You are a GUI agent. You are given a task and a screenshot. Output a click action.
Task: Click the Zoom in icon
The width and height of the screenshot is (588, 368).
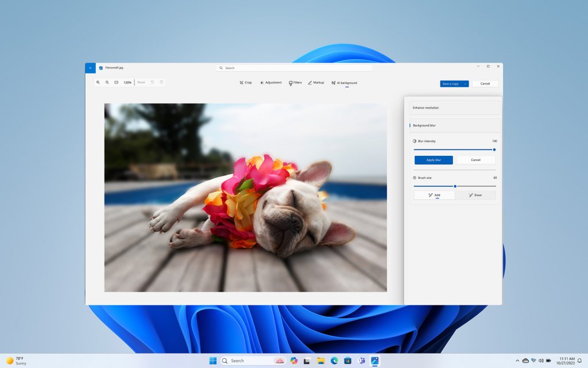tap(98, 82)
